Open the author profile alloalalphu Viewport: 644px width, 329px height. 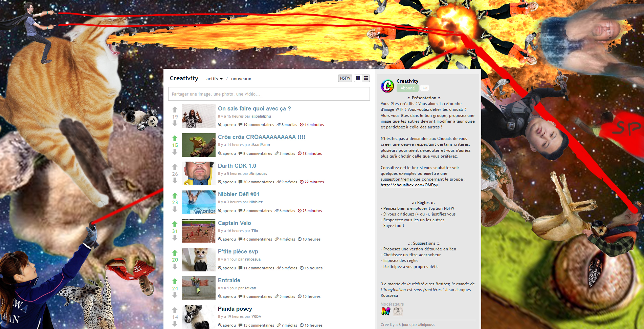click(261, 116)
